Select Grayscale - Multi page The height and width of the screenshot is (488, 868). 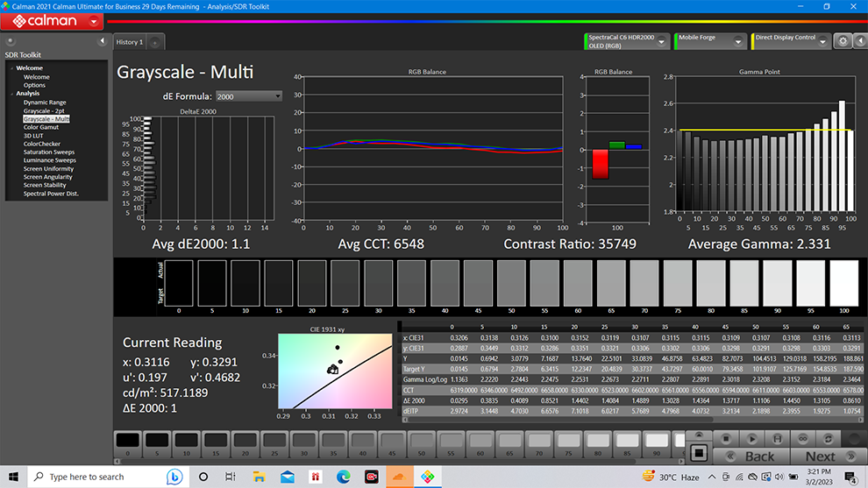click(46, 119)
